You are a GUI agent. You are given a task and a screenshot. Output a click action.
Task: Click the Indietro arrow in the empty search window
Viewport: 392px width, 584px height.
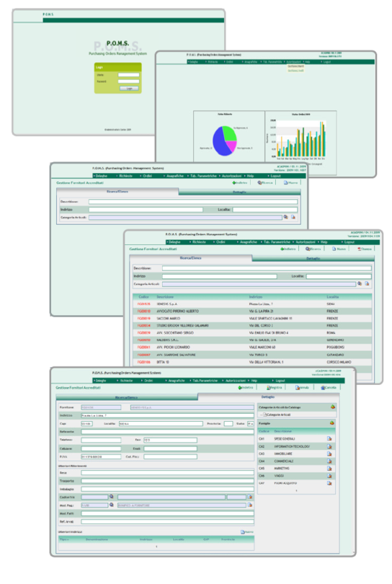[x=240, y=182]
